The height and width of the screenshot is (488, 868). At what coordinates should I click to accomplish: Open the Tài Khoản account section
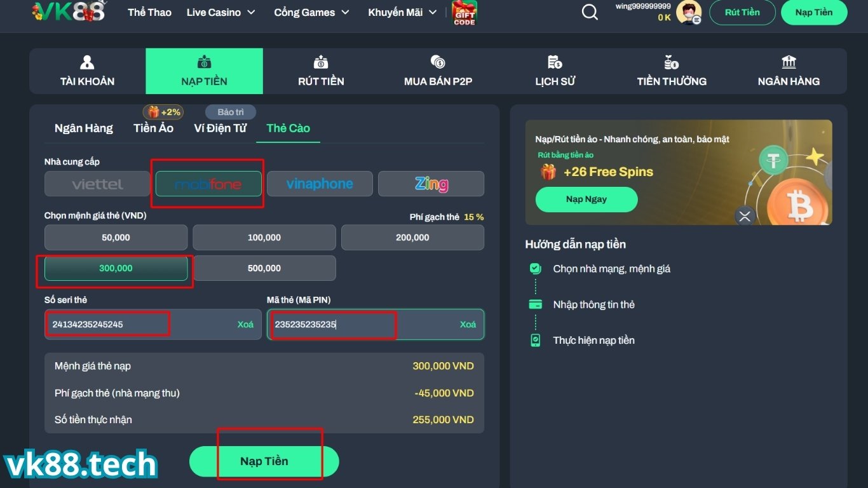point(87,71)
